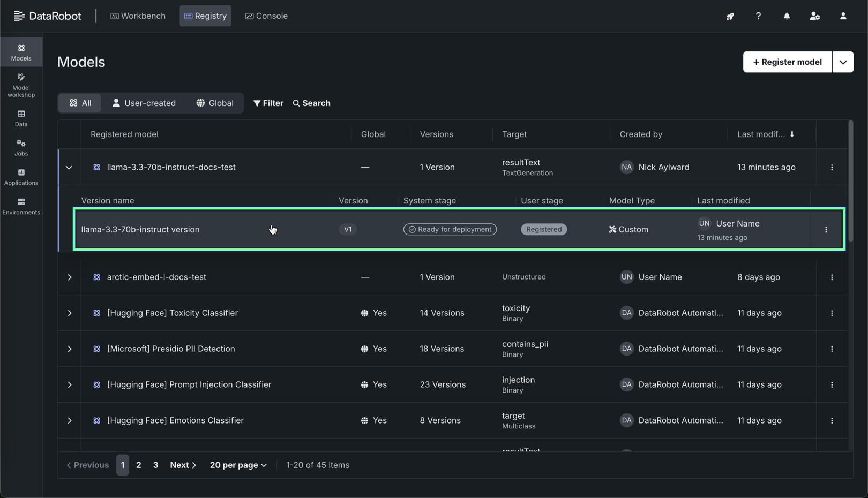Switch the model filter to Global

[214, 103]
